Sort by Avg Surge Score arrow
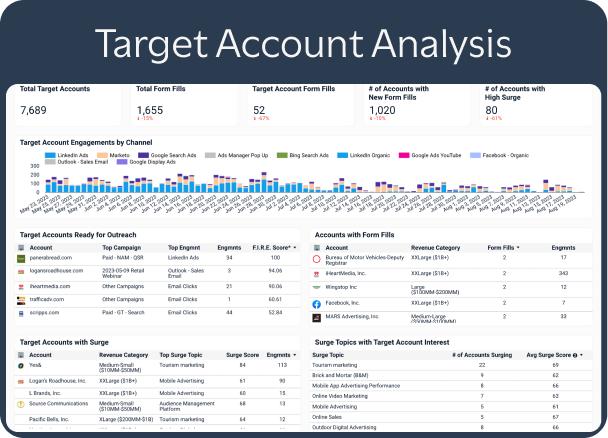 click(x=581, y=355)
